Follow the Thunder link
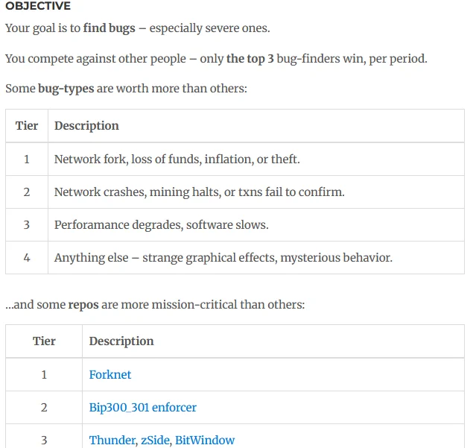The height and width of the screenshot is (448, 476). click(112, 440)
